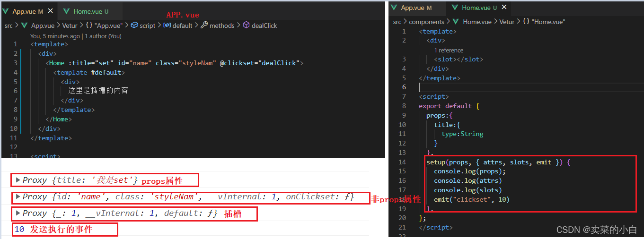This screenshot has width=644, height=239.
Task: Click Vetur breadcrumb in right editor
Action: (x=507, y=22)
